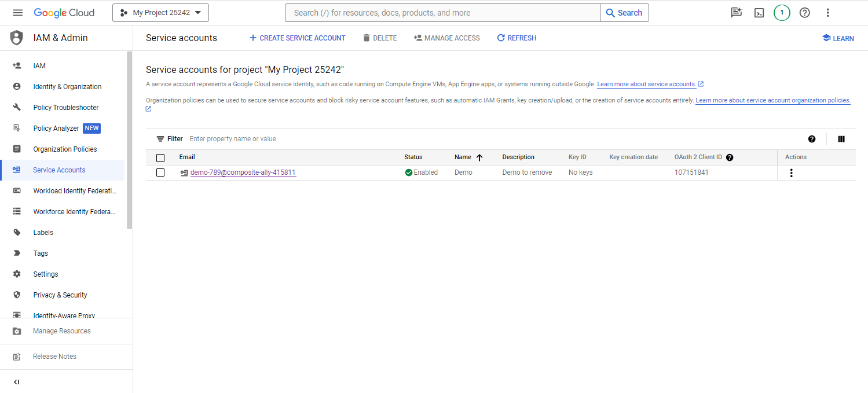Click into the resource search field
Viewport: 868px width, 393px height.
442,13
